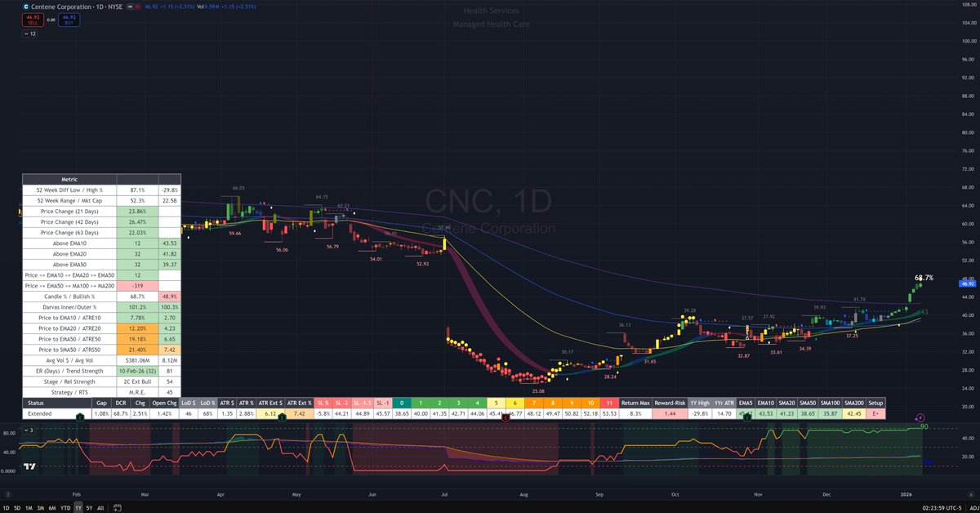This screenshot has height=513, width=980.
Task: Open the earnings E marker near late April
Action: tap(281, 417)
